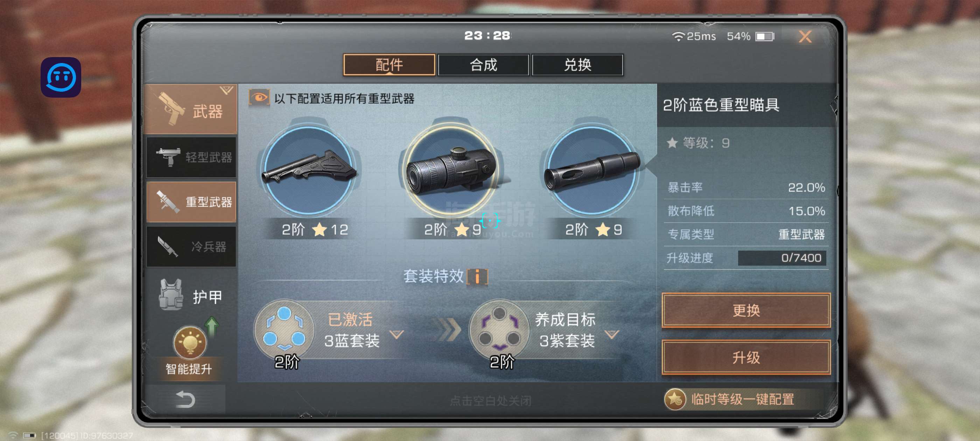Expand the 已激活 3蓝套装 dropdown
The height and width of the screenshot is (441, 980).
(x=397, y=334)
